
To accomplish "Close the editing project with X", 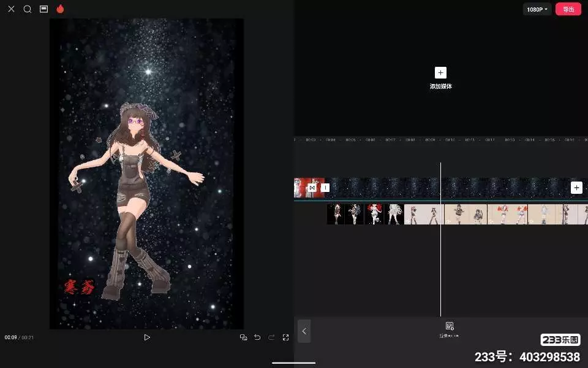I will coord(11,9).
